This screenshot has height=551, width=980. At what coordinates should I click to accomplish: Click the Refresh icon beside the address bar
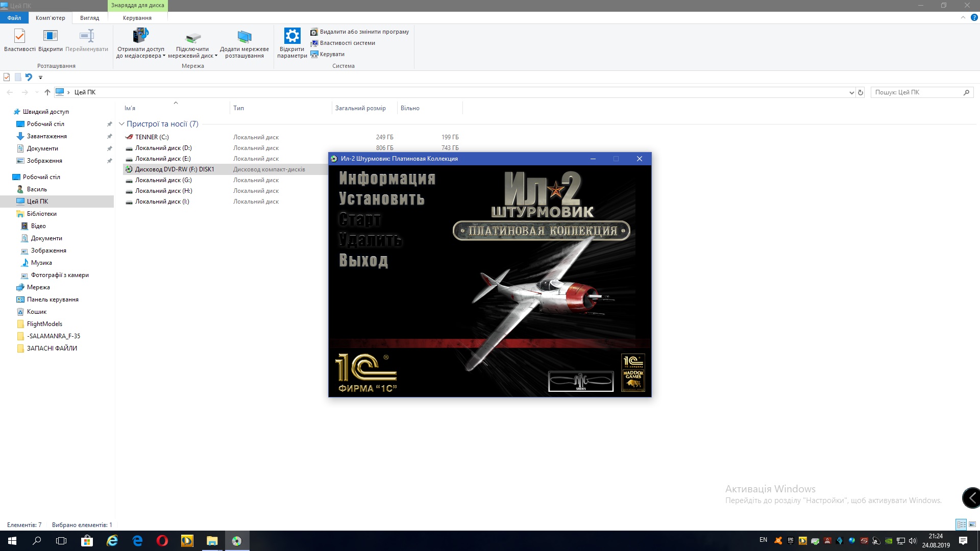[861, 92]
